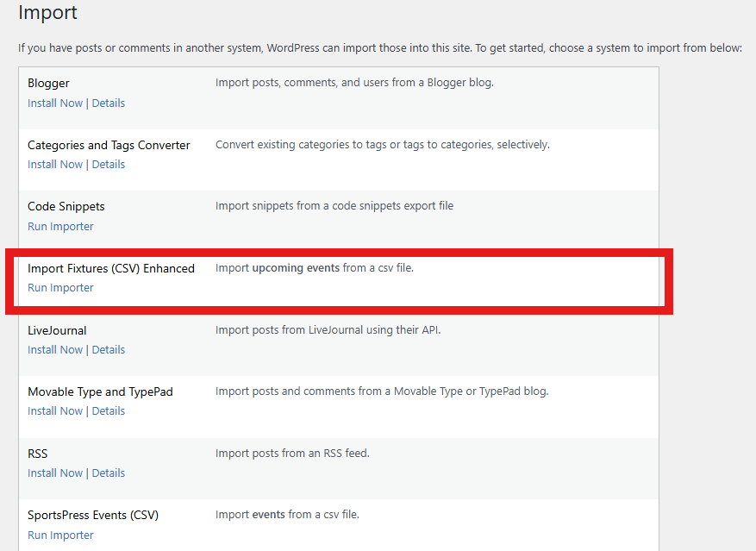The image size is (756, 551).
Task: Click the Import page heading
Action: pyautogui.click(x=47, y=13)
